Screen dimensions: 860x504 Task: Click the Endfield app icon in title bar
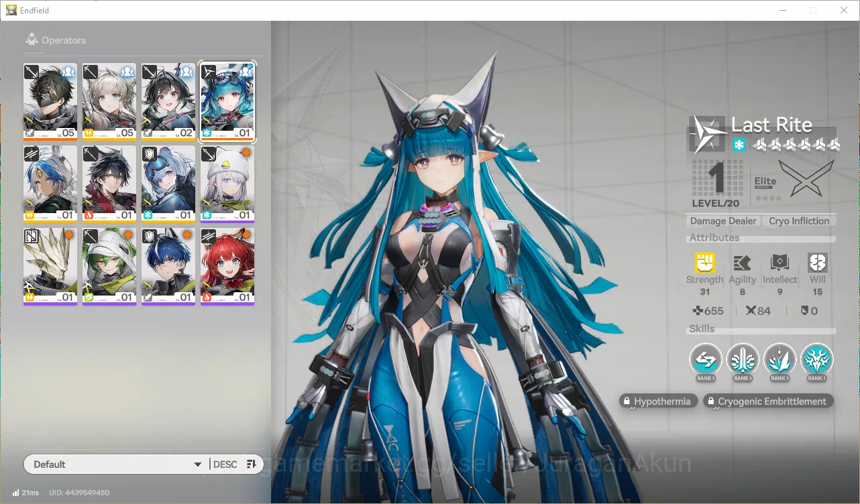(x=11, y=10)
